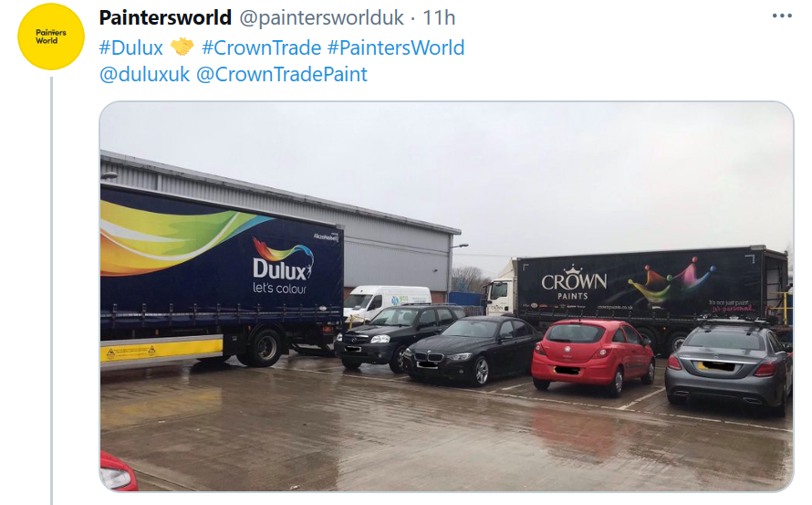Click the Painters World yellow profile avatar

click(51, 37)
